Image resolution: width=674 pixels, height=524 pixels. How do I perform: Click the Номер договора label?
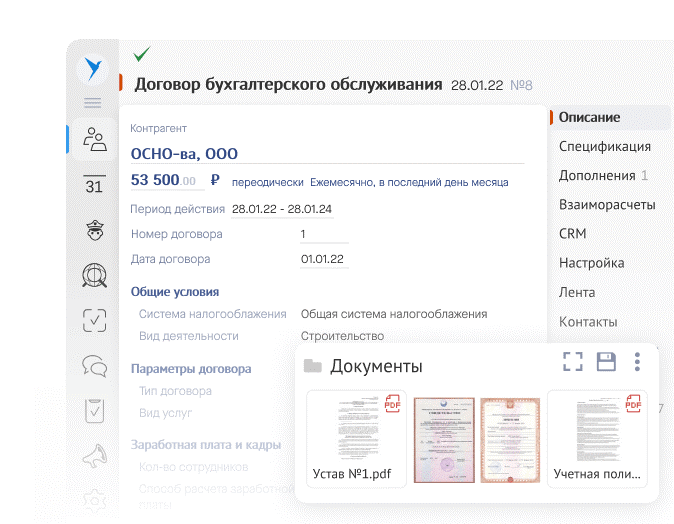[x=177, y=234]
